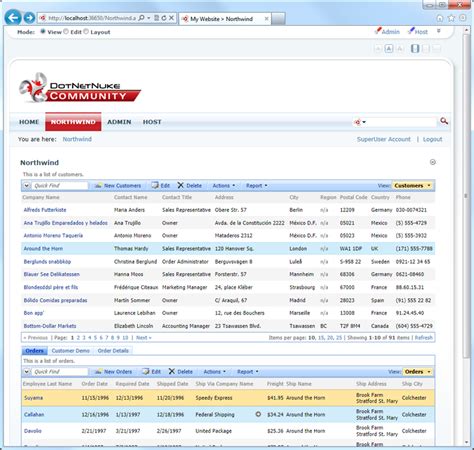Click the medium text size A icon

pos(389,49)
